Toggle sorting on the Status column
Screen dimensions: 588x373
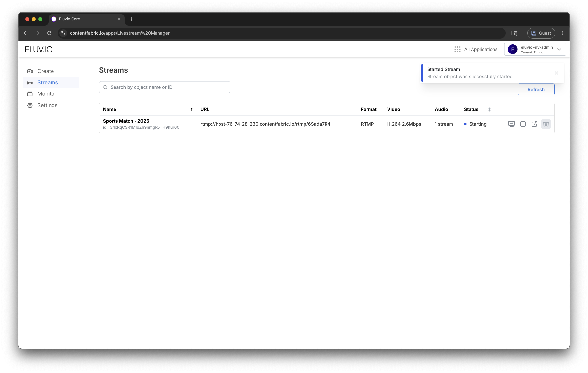pos(489,110)
